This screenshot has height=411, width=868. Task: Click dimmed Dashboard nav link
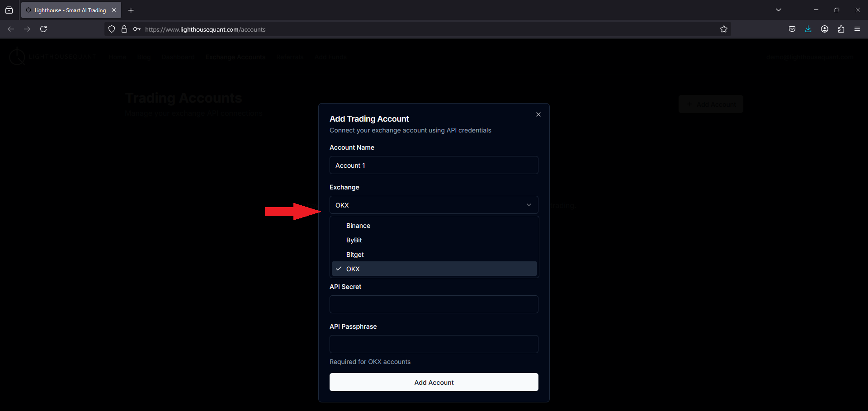tap(178, 57)
